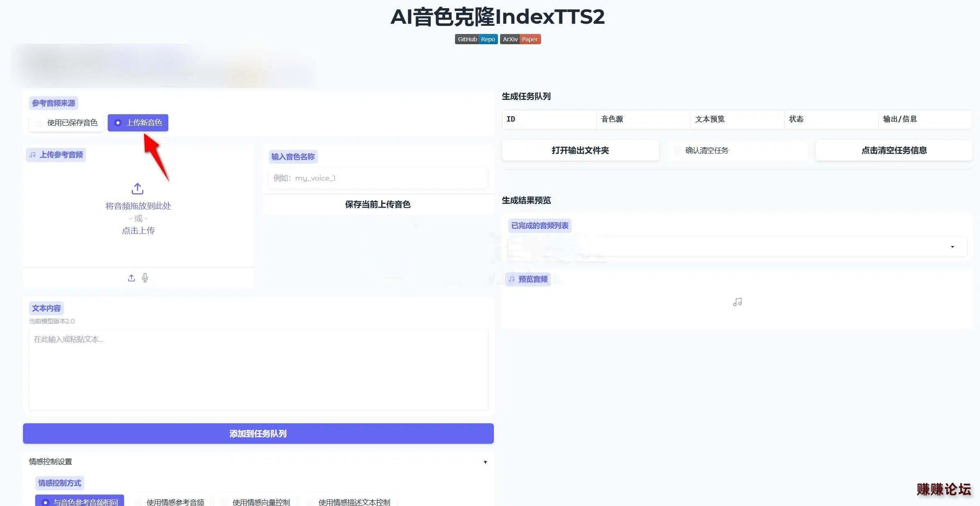
Task: Click the 生成任务队列 heading
Action: (x=526, y=97)
